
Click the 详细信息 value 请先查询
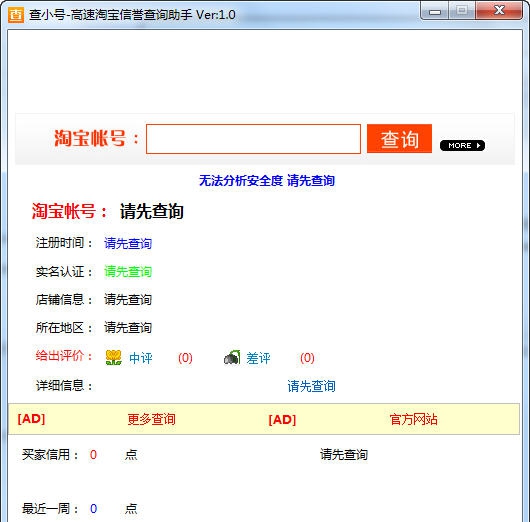click(x=311, y=386)
